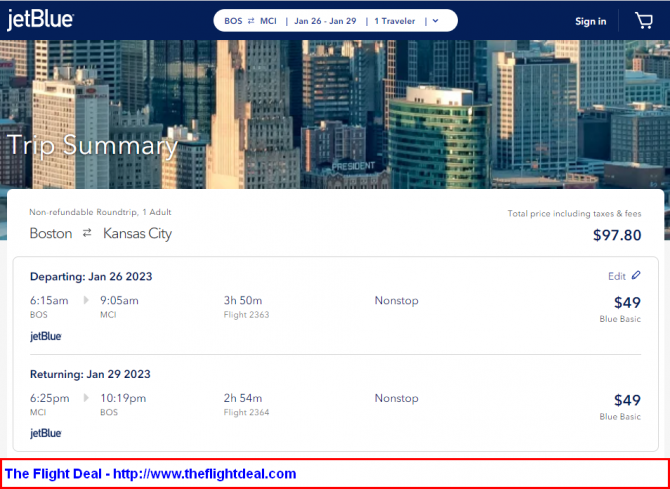Click jetBlue airline logo under departing flight
This screenshot has height=489, width=670.
click(46, 336)
